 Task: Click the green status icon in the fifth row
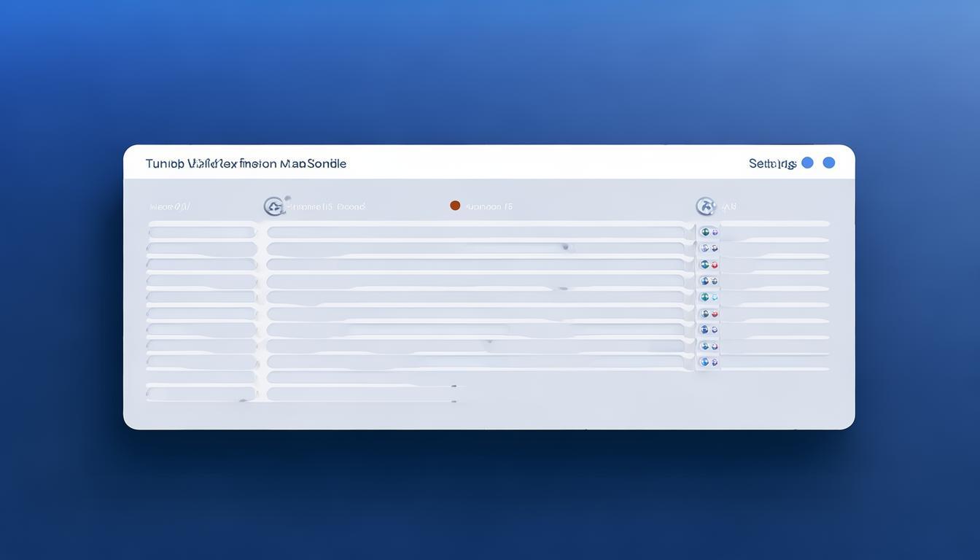[x=704, y=297]
